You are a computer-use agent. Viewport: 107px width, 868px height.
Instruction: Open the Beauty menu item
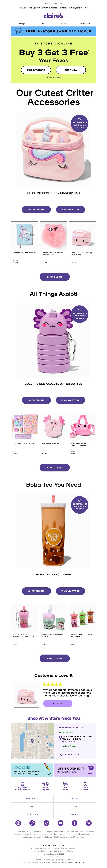click(63, 24)
